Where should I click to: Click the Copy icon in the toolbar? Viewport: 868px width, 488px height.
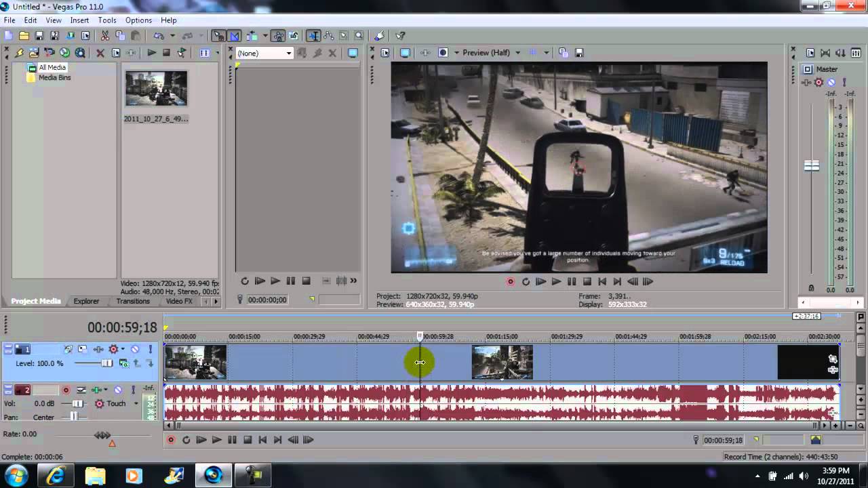click(120, 36)
